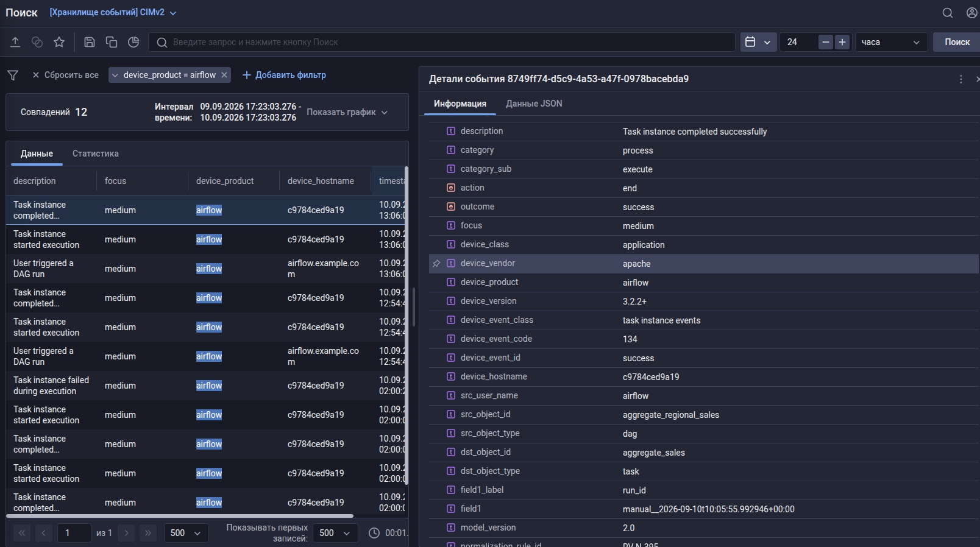This screenshot has width=980, height=547.
Task: Click the calendar date picker icon
Action: (750, 42)
